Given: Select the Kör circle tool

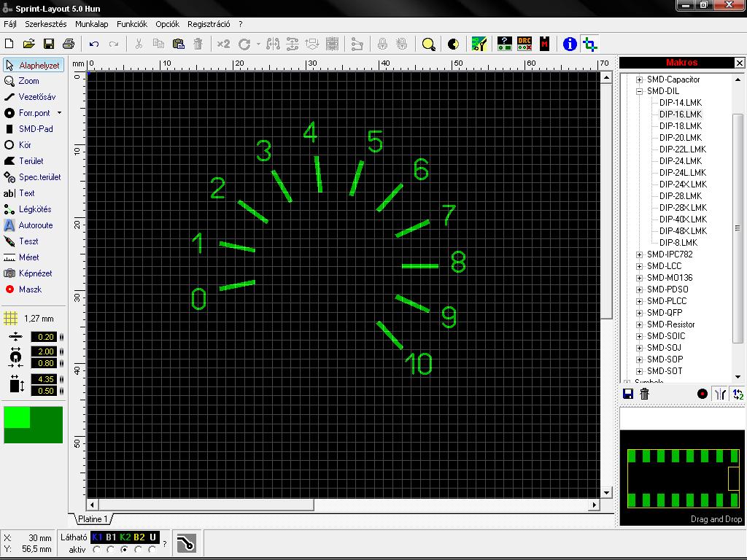Looking at the screenshot, I should [18, 145].
